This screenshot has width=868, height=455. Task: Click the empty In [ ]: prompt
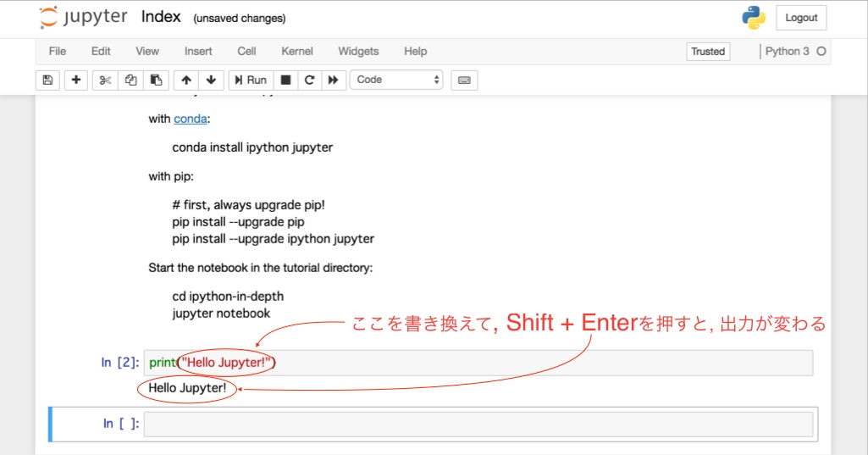pyautogui.click(x=121, y=424)
